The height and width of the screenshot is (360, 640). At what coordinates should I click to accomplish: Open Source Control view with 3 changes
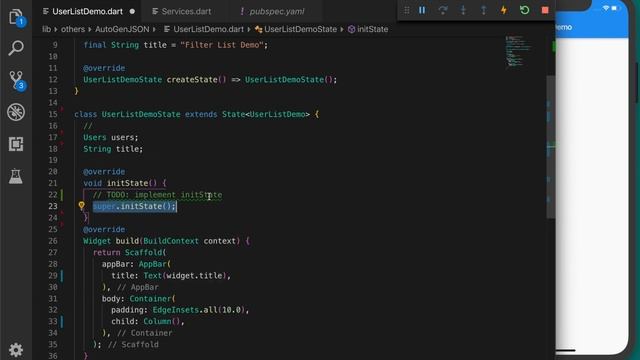click(x=16, y=80)
